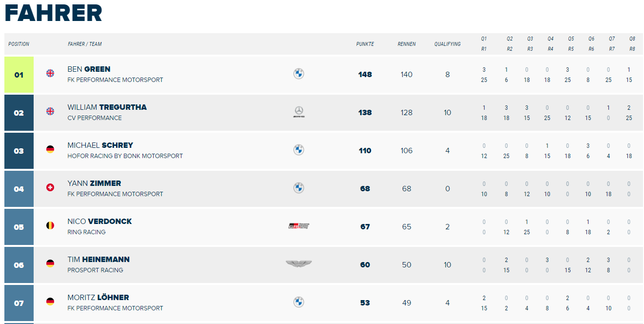644x324 pixels.
Task: Open William Tregurtha's driver entry
Action: tap(107, 107)
